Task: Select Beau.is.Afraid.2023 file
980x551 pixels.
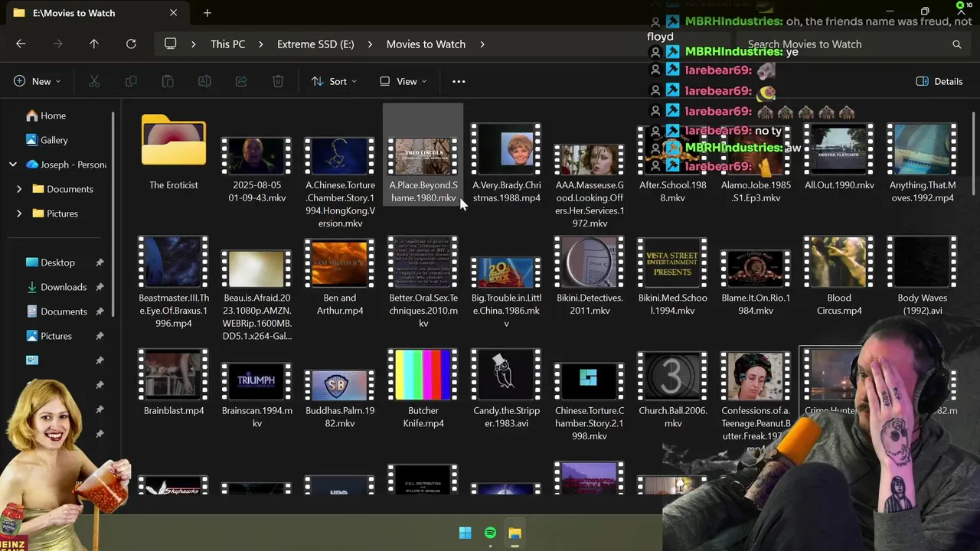Action: point(256,295)
